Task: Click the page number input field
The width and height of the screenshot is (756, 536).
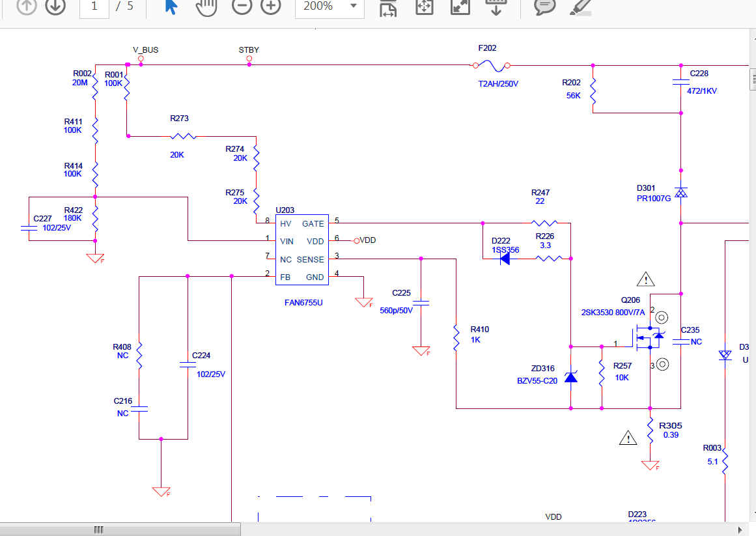Action: click(95, 7)
